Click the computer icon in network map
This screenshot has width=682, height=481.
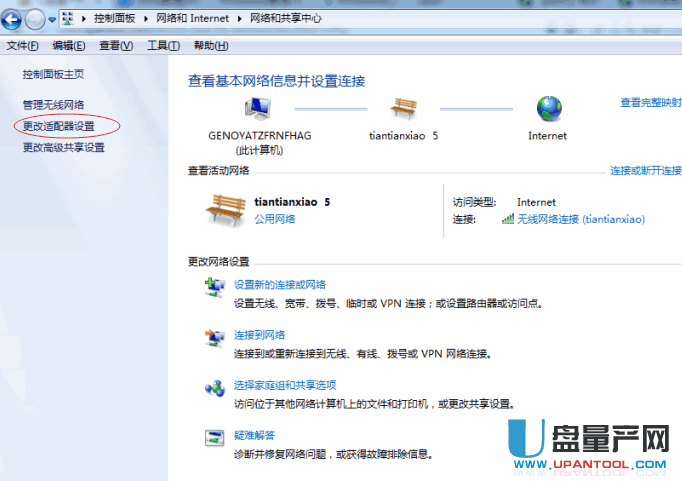click(259, 108)
